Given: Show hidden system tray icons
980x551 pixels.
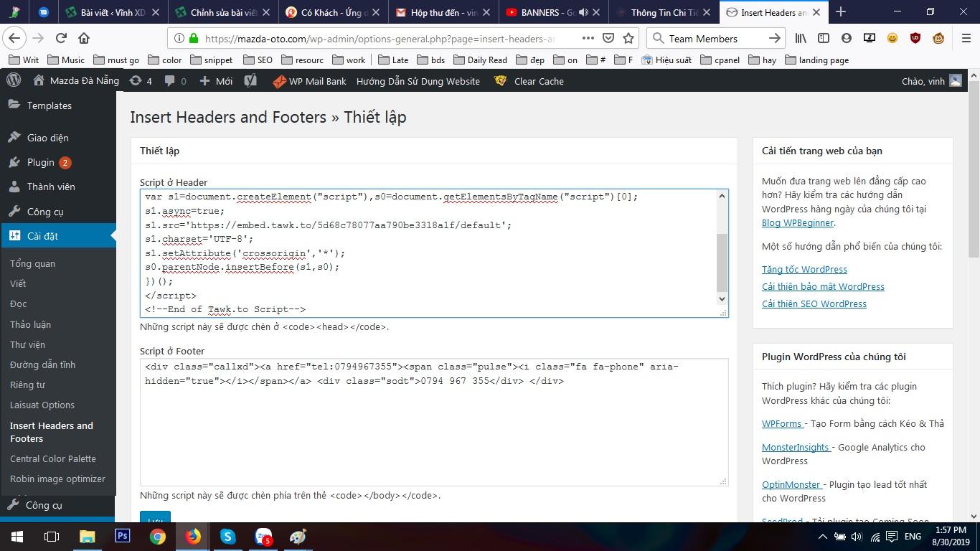Looking at the screenshot, I should 822,537.
